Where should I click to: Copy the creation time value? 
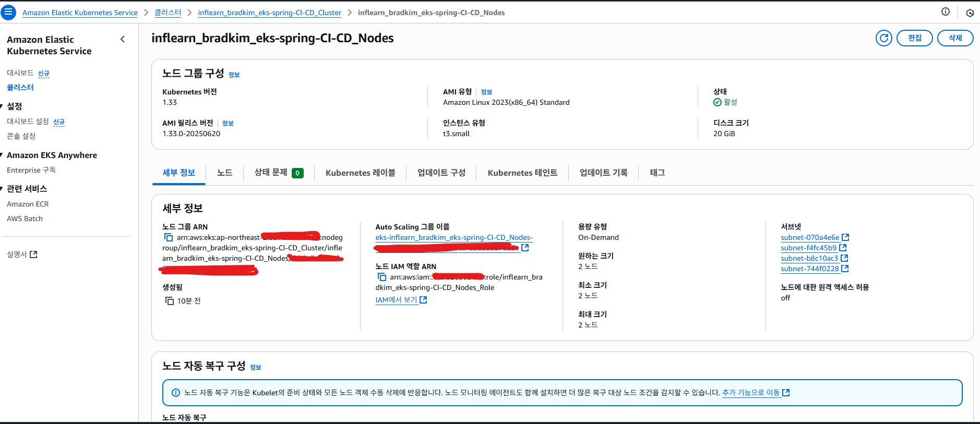[x=169, y=301]
